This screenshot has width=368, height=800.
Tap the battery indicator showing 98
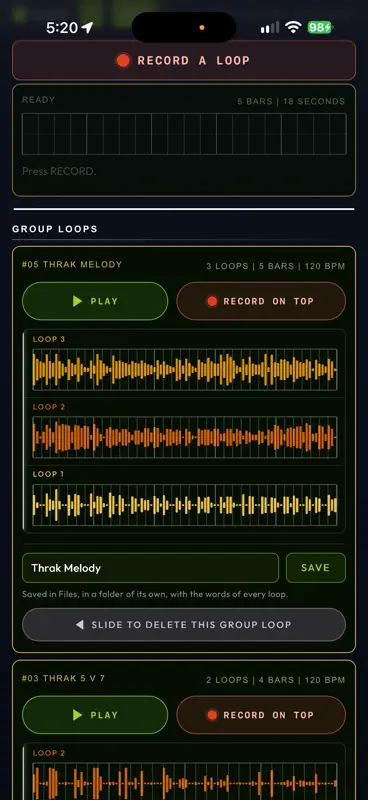pyautogui.click(x=320, y=28)
